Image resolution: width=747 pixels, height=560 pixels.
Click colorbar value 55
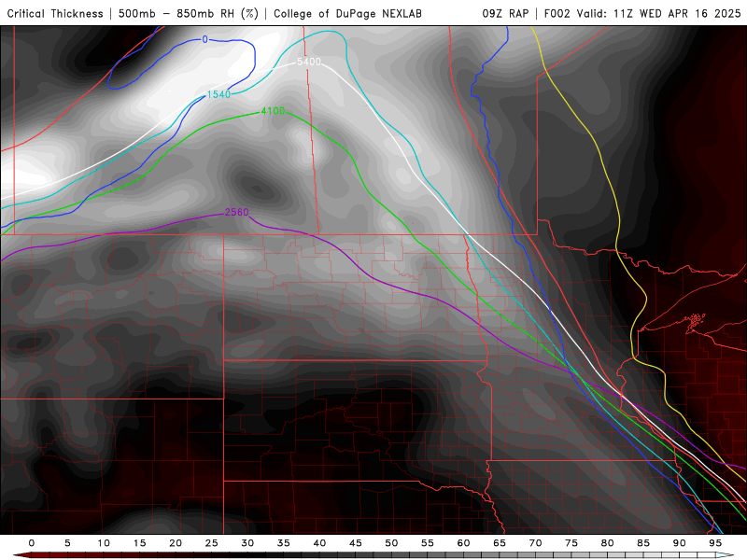(428, 543)
